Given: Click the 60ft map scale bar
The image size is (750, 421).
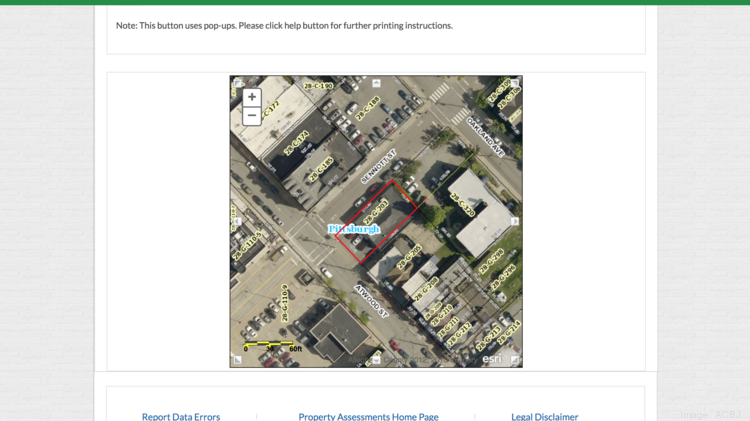Looking at the screenshot, I should coord(272,346).
